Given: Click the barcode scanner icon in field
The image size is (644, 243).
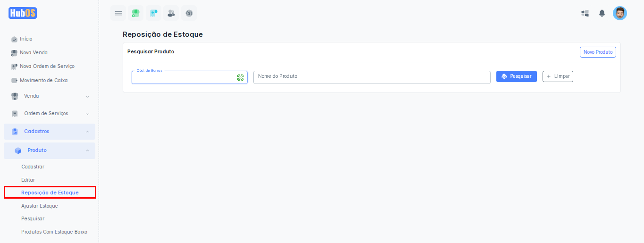Looking at the screenshot, I should point(240,77).
